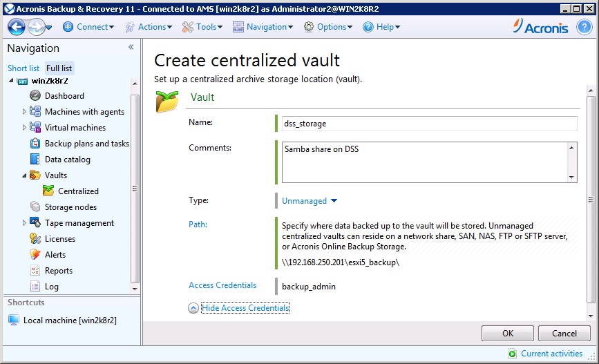599x364 pixels.
Task: Open the Connect menu
Action: point(95,27)
